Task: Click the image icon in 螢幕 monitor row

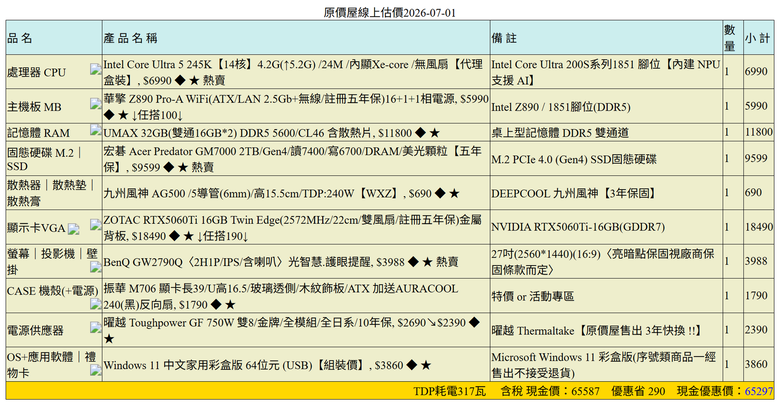Action: tap(96, 267)
